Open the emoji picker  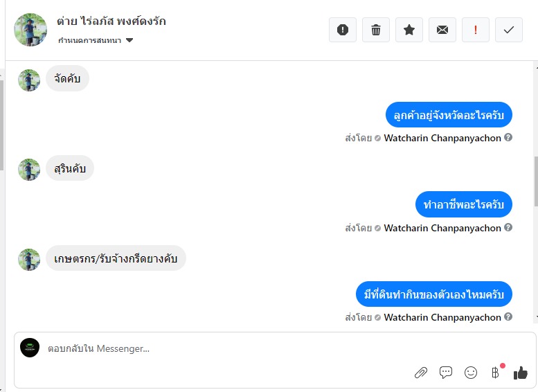point(471,373)
